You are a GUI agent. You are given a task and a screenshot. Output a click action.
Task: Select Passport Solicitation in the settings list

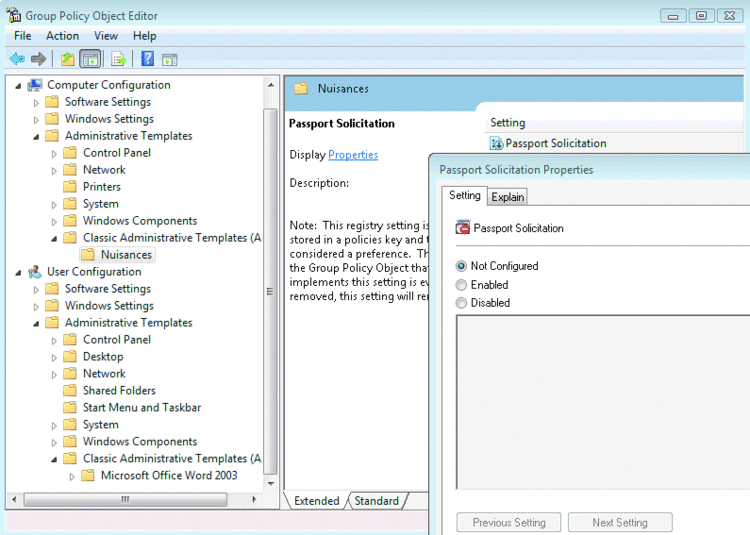click(x=556, y=143)
